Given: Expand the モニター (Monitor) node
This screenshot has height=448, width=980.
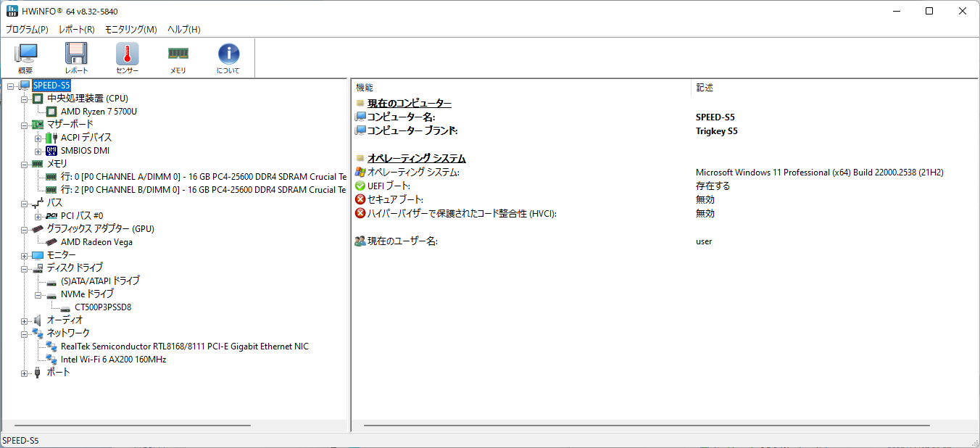Looking at the screenshot, I should pos(25,255).
